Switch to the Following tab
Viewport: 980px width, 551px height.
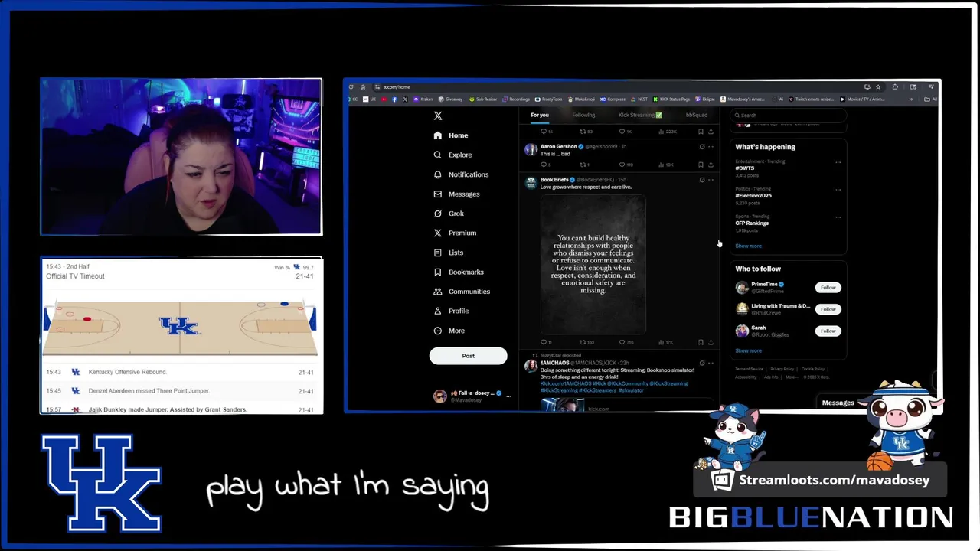point(583,115)
